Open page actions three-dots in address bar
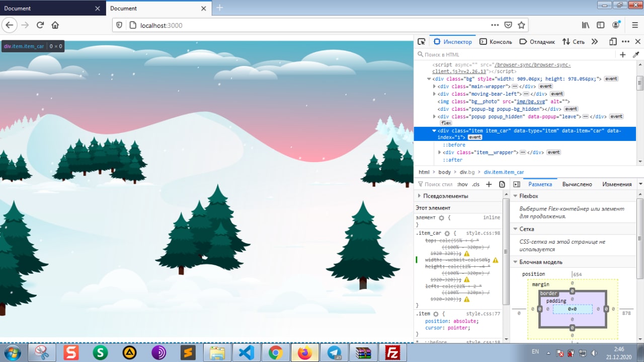Viewport: 644px width, 362px height. coord(495,25)
